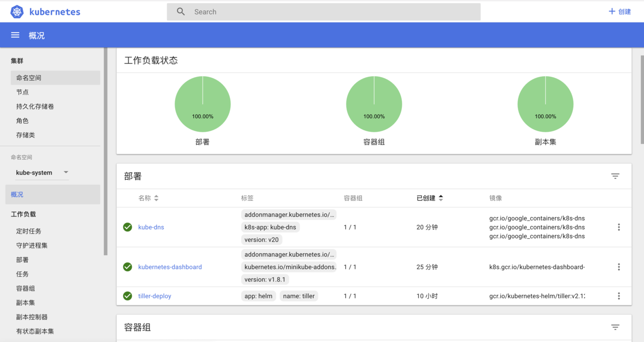Screen dimensions: 644x342
Task: Click green status check for tiller-deploy
Action: 127,296
